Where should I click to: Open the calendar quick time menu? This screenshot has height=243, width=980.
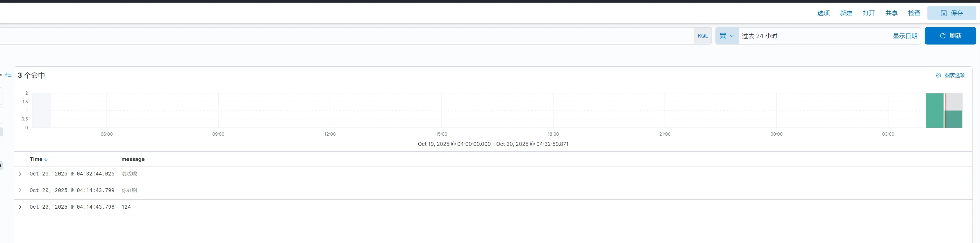tap(726, 36)
